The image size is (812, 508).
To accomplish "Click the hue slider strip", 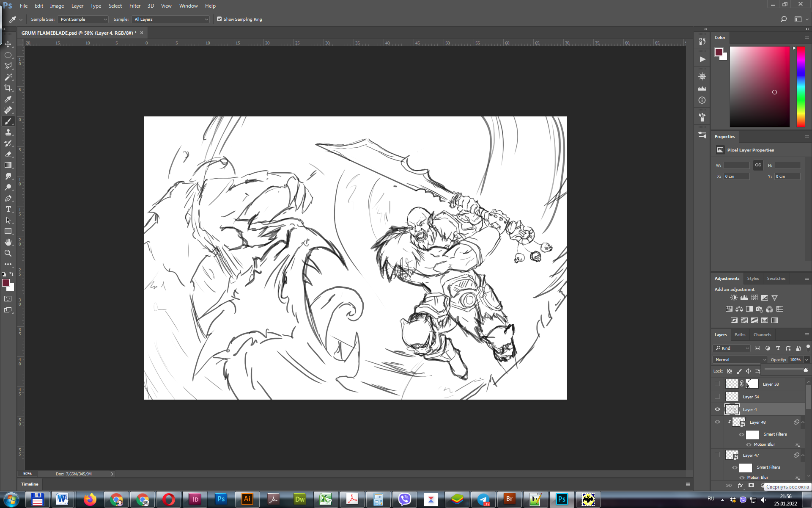I will click(x=801, y=86).
